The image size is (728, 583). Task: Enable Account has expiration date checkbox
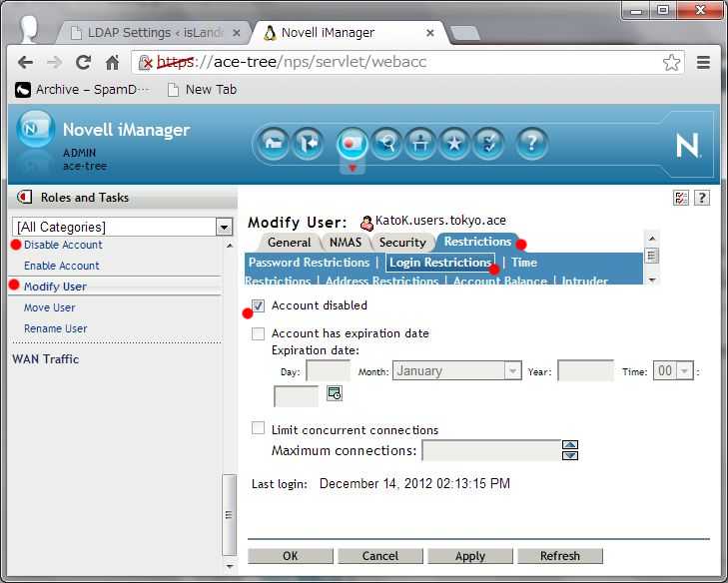point(258,333)
